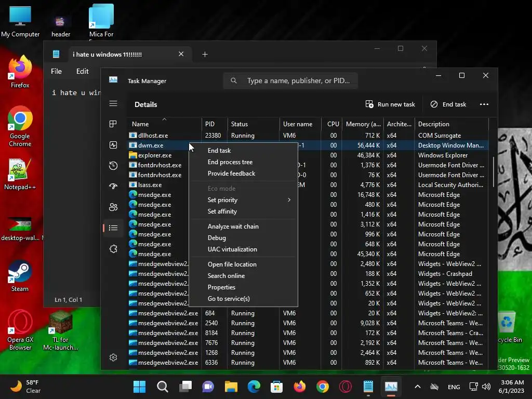Screen dimensions: 532x399
Task: Open My Computer desktop icon
Action: [20, 21]
